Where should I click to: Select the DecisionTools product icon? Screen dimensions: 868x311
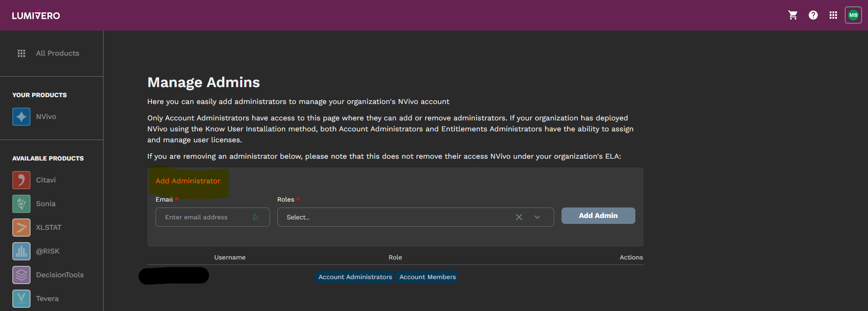[x=21, y=275]
